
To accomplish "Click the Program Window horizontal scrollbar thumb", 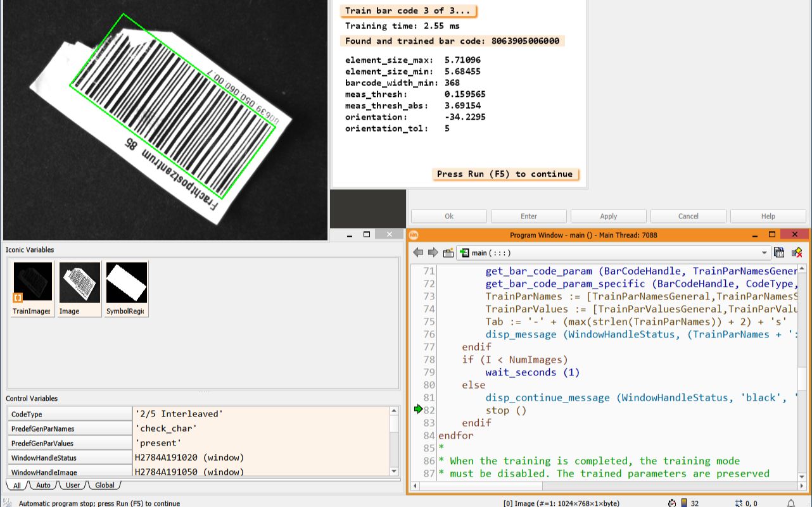I will point(481,486).
